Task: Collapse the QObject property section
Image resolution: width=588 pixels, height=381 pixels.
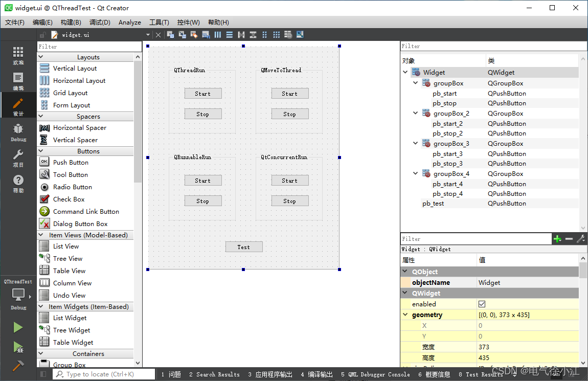Action: [405, 271]
